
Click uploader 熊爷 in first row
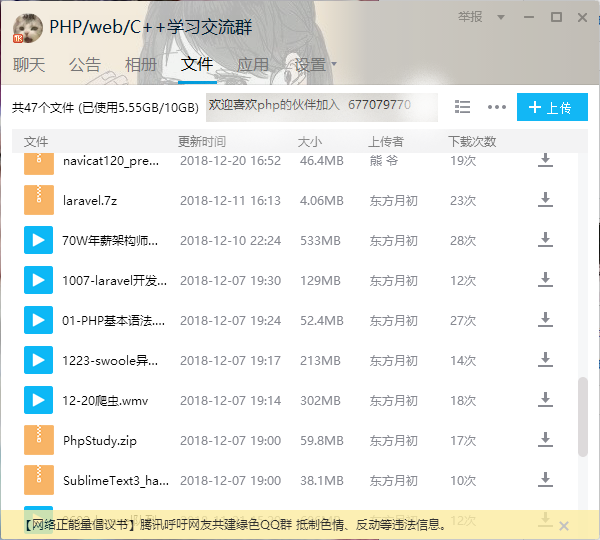(x=383, y=160)
